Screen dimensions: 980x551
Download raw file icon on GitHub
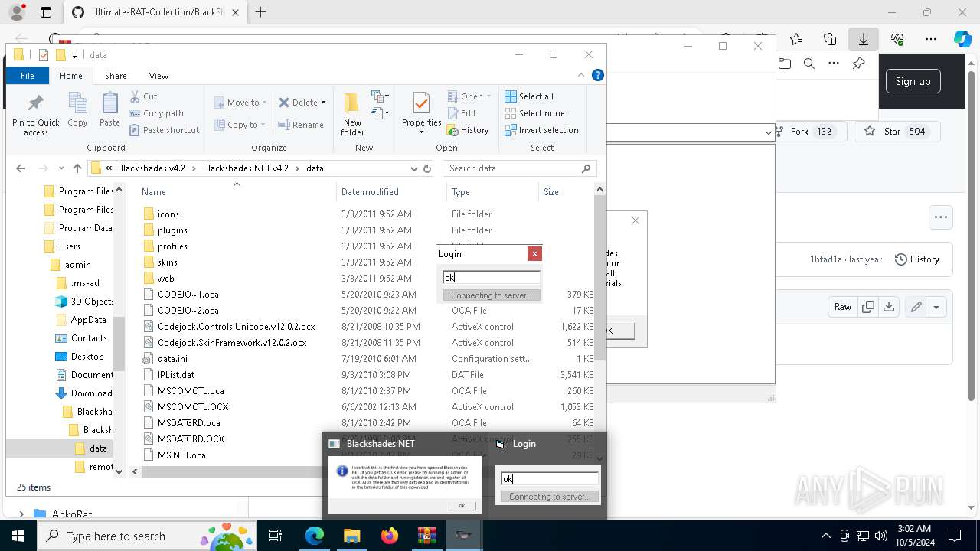[888, 307]
